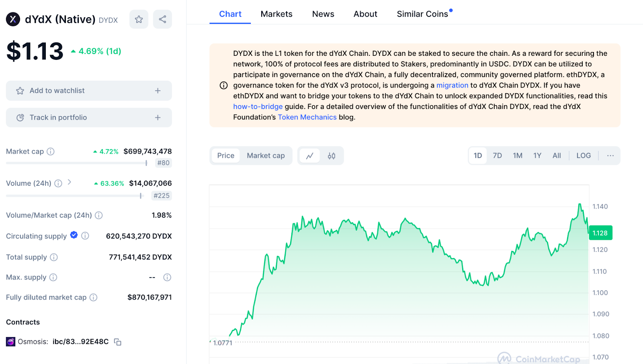Image resolution: width=643 pixels, height=364 pixels.
Task: Track dYdX in portfolio
Action: point(89,118)
